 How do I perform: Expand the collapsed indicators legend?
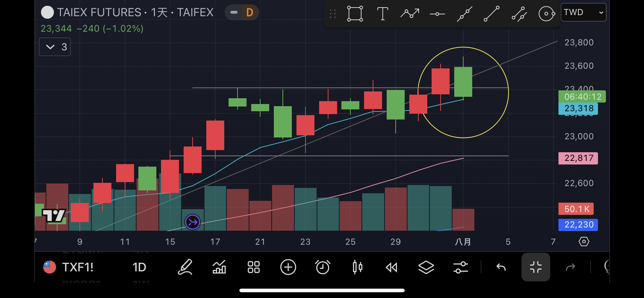pos(55,47)
